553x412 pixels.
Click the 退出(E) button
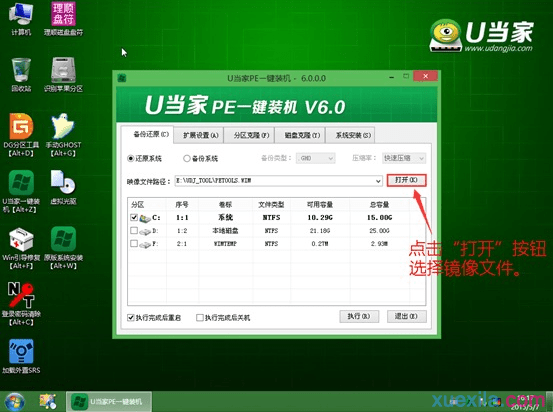406,316
